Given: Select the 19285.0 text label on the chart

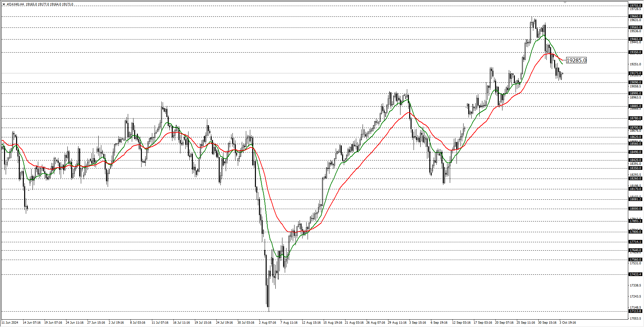Looking at the screenshot, I should pos(576,60).
